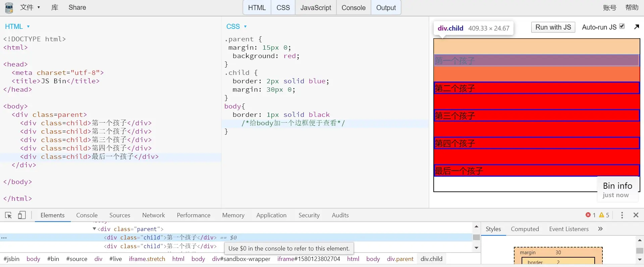Switch to the Network tab

coord(154,215)
